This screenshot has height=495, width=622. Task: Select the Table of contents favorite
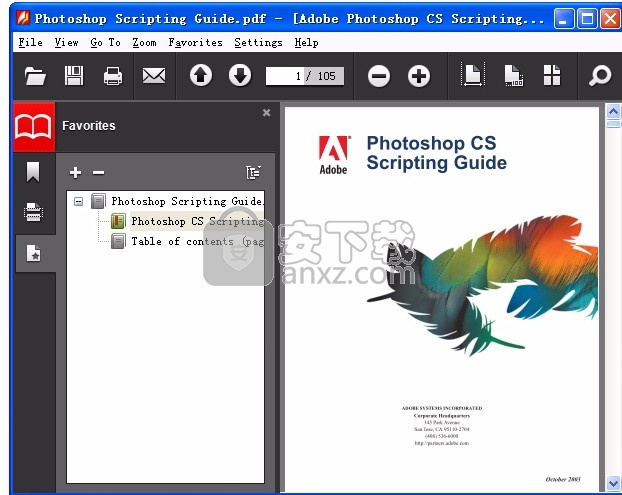point(198,241)
